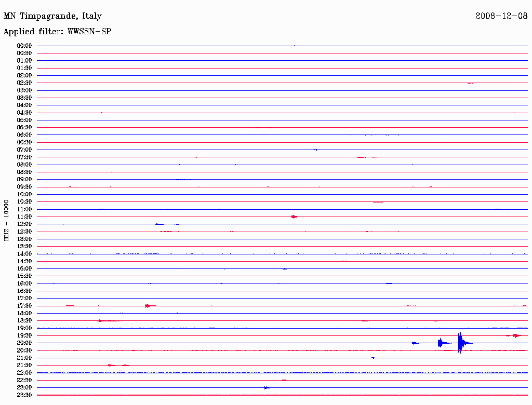The image size is (532, 405).
Task: Click the 12:00 time label
Action: click(24, 224)
